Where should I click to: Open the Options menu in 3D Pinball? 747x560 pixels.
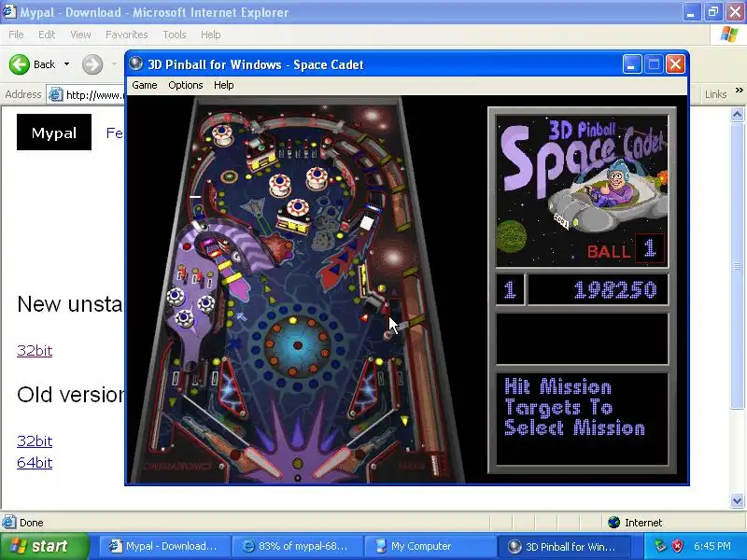pos(185,85)
